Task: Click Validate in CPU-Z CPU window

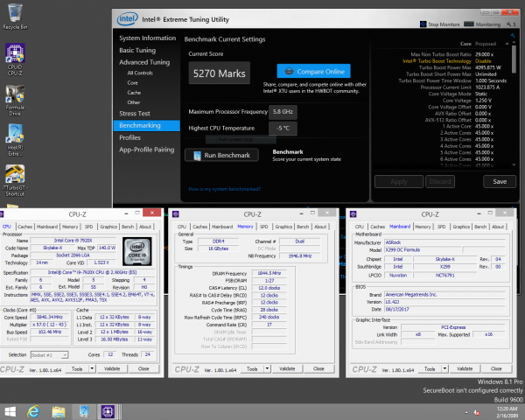Action: (x=112, y=368)
